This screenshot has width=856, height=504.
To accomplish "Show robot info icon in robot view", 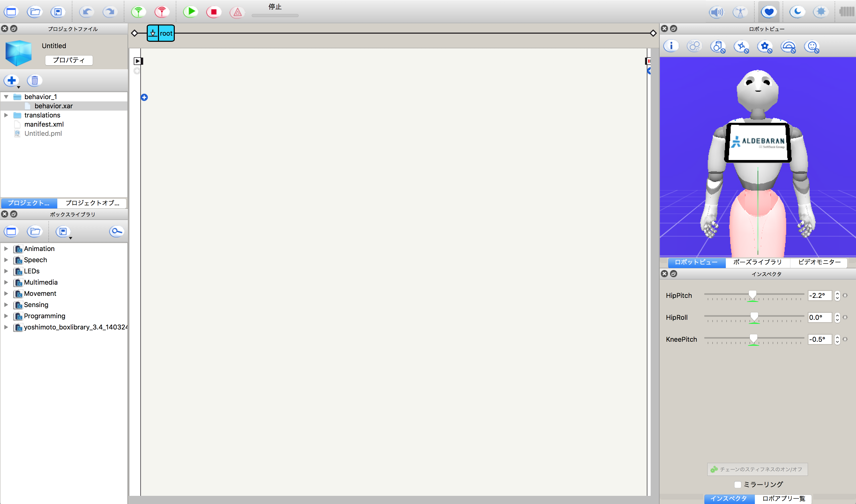I will pos(671,46).
